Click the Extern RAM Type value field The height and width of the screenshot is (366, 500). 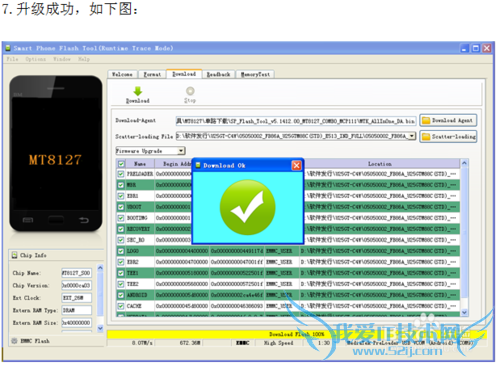76,310
